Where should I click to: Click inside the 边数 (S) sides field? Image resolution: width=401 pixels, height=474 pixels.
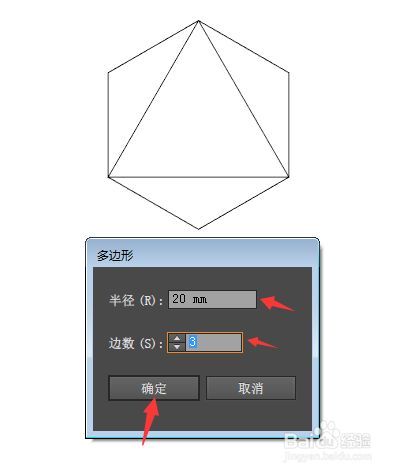point(213,342)
